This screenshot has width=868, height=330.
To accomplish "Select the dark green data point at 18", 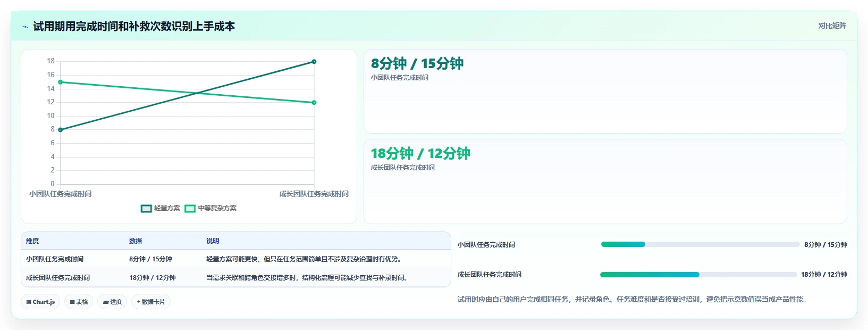I will pos(314,62).
